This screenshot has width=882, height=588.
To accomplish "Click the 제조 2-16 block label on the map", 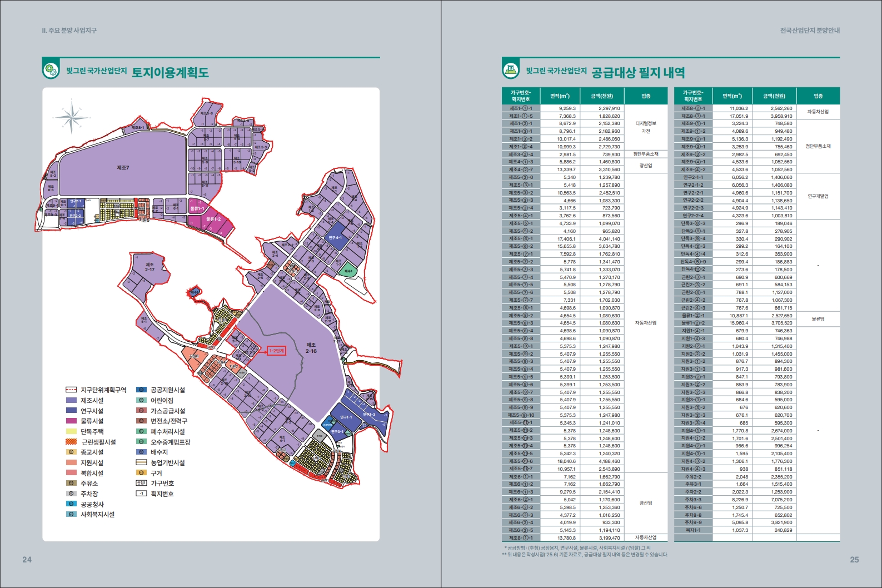I will click(x=311, y=348).
